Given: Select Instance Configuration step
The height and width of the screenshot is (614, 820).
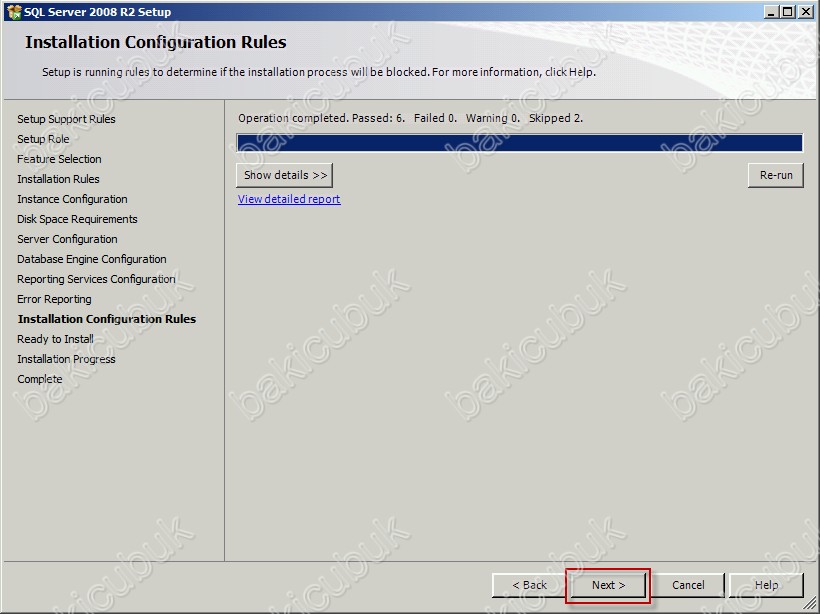Looking at the screenshot, I should (x=72, y=199).
